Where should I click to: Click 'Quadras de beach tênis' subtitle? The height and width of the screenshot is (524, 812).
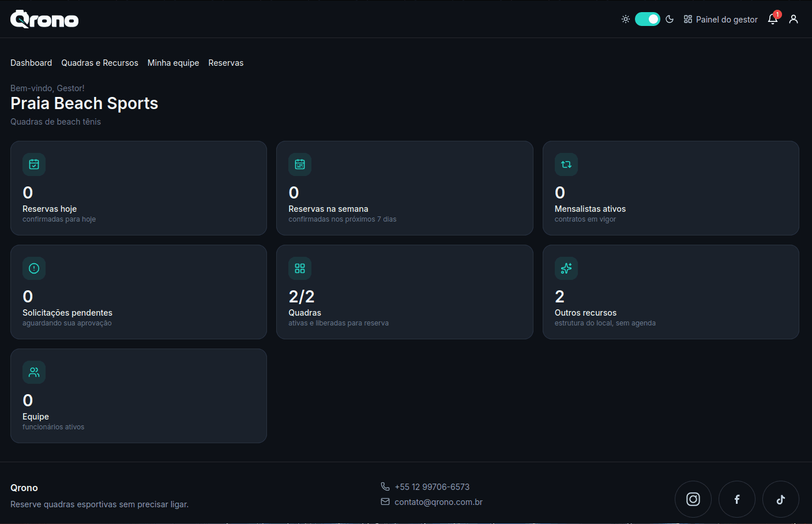pos(55,122)
